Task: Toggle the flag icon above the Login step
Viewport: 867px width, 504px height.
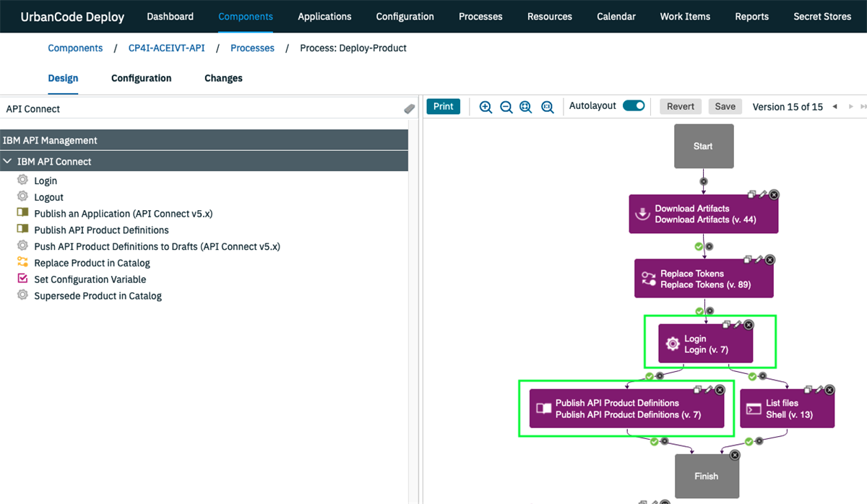Action: point(709,310)
